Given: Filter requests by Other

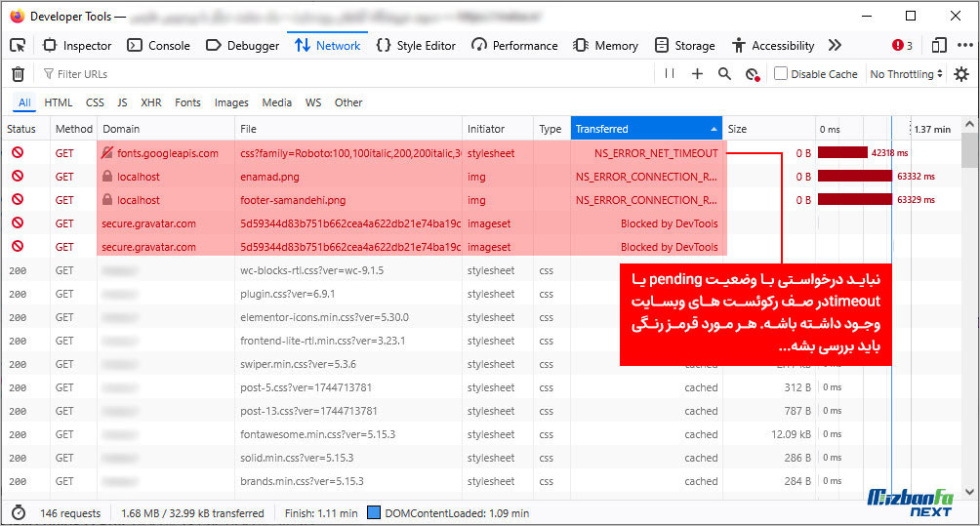Looking at the screenshot, I should point(348,102).
